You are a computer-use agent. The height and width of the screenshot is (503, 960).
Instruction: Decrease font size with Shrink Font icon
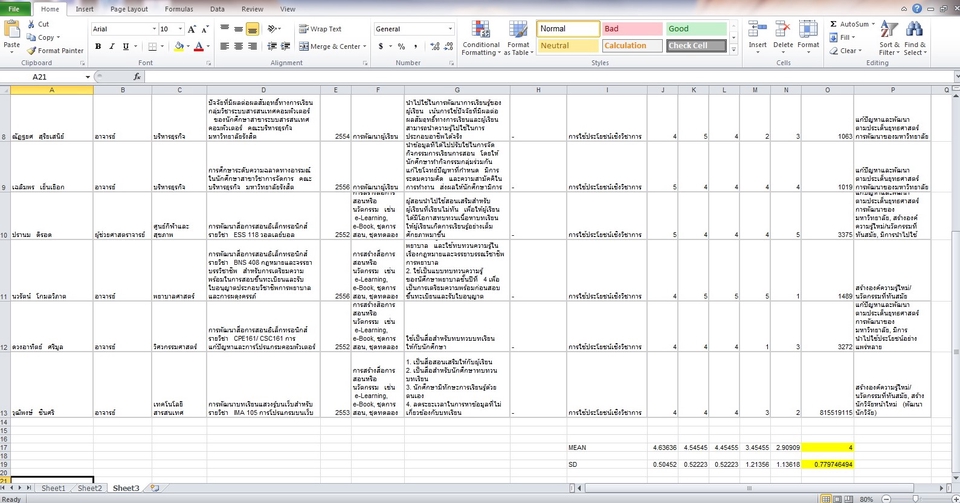pos(205,29)
